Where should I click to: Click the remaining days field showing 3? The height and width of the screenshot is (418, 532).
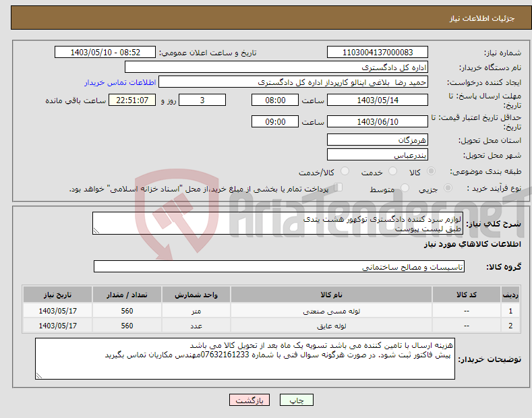point(202,100)
